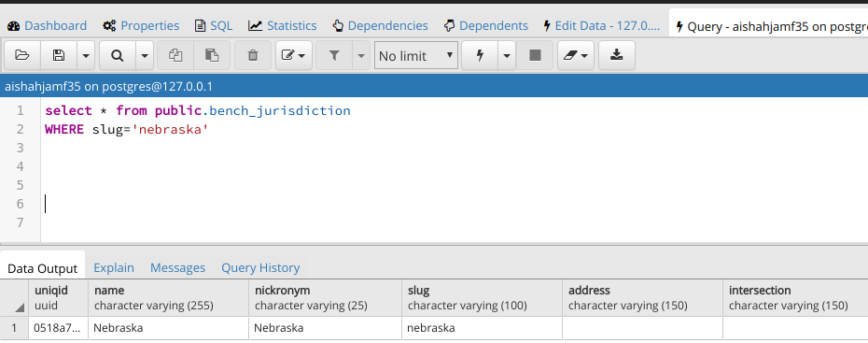Click the Copy icon in the toolbar
The width and height of the screenshot is (868, 343).
pos(175,55)
